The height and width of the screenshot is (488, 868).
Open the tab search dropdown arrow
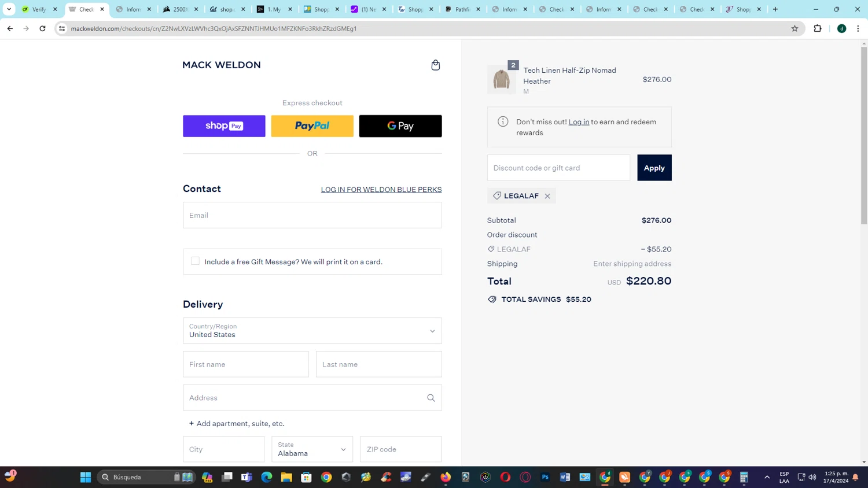(x=9, y=9)
